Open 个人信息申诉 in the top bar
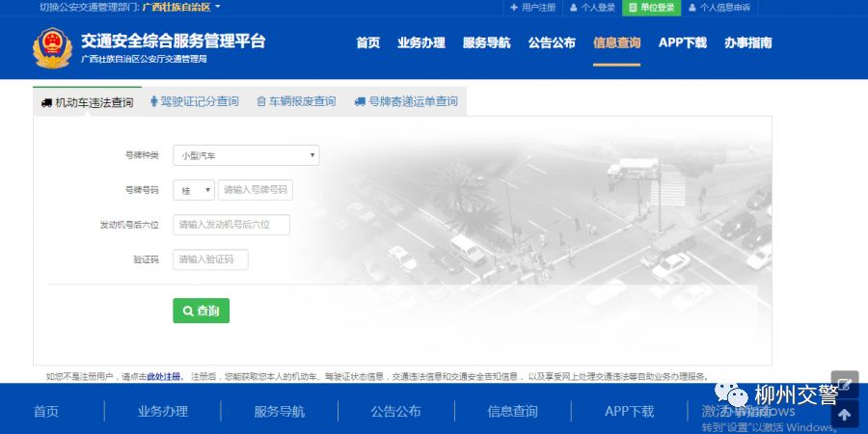 (x=719, y=8)
